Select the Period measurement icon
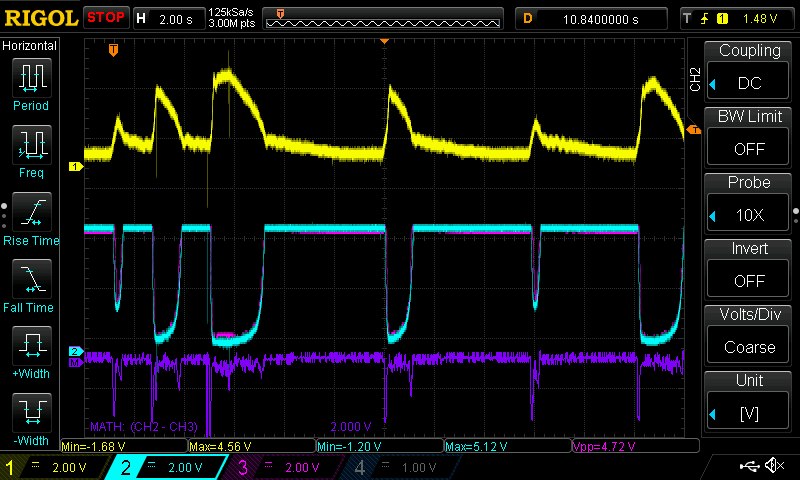Viewport: 800px width, 480px height. (31, 78)
